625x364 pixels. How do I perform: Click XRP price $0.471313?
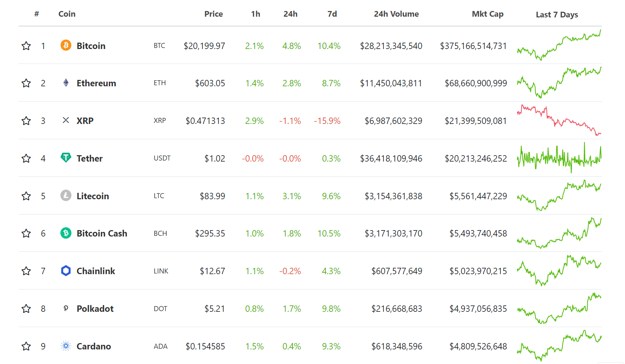205,121
